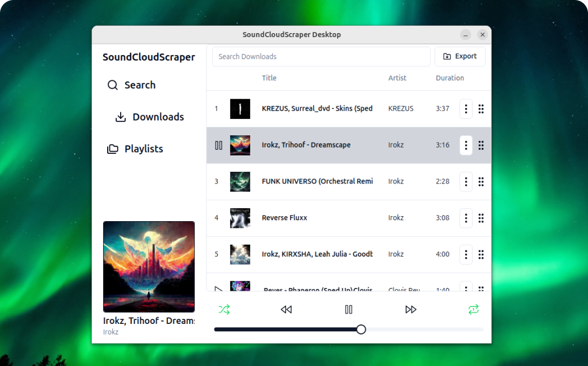Sort tracks by the Title column
The width and height of the screenshot is (588, 366).
click(269, 78)
